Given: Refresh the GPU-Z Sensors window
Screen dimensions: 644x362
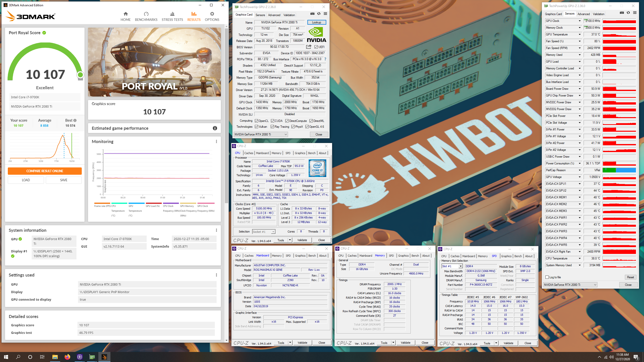Looking at the screenshot, I should tap(628, 13).
